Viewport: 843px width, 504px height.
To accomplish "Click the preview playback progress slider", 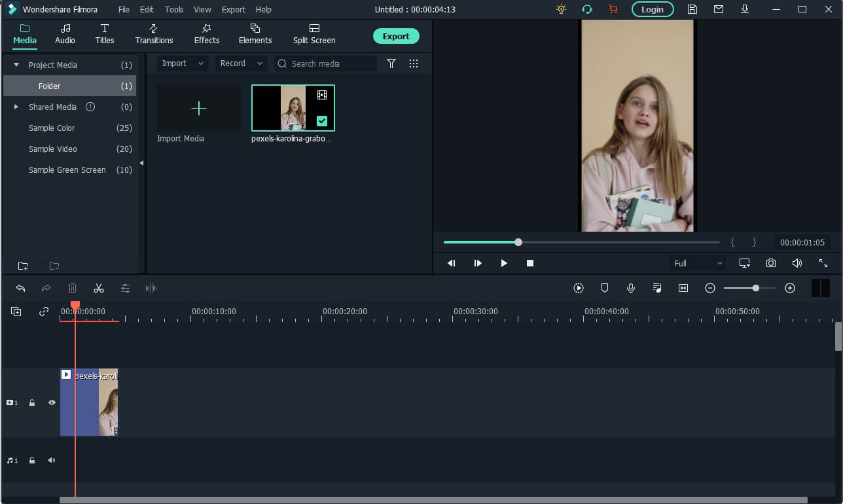I will click(581, 242).
